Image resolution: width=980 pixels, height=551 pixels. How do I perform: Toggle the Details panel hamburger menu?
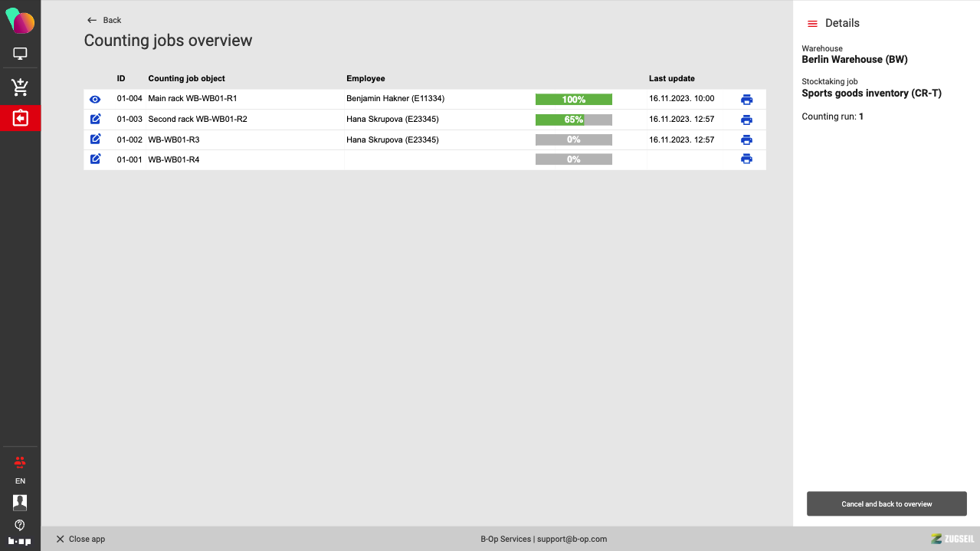coord(812,24)
